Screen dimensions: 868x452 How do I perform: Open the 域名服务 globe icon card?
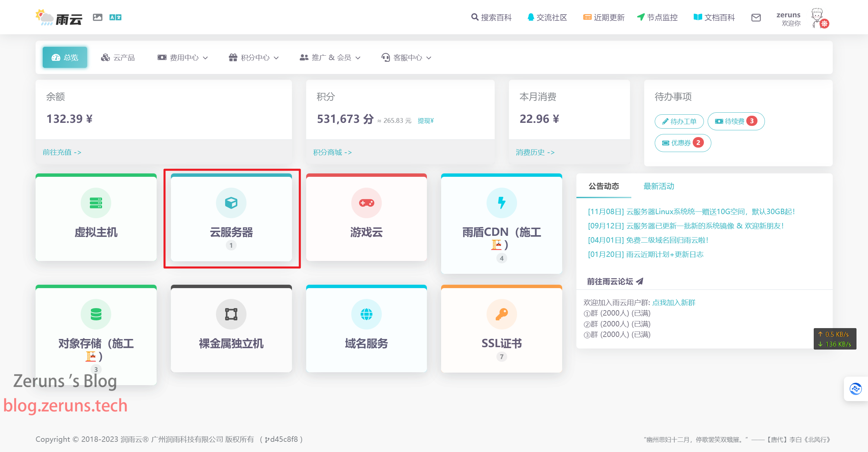[x=366, y=329]
